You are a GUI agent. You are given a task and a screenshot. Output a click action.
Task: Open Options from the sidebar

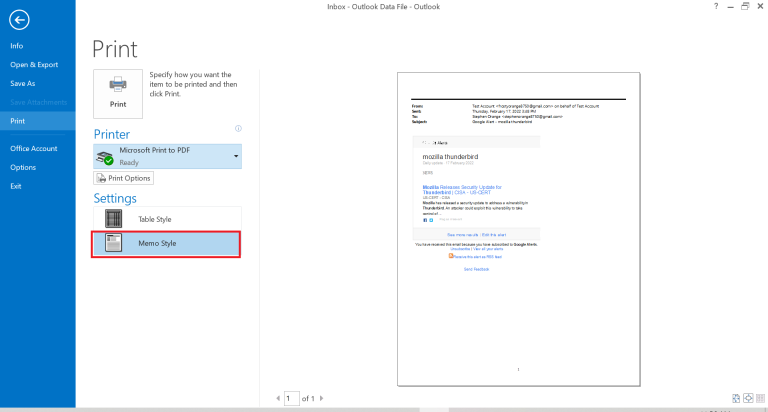click(x=23, y=168)
